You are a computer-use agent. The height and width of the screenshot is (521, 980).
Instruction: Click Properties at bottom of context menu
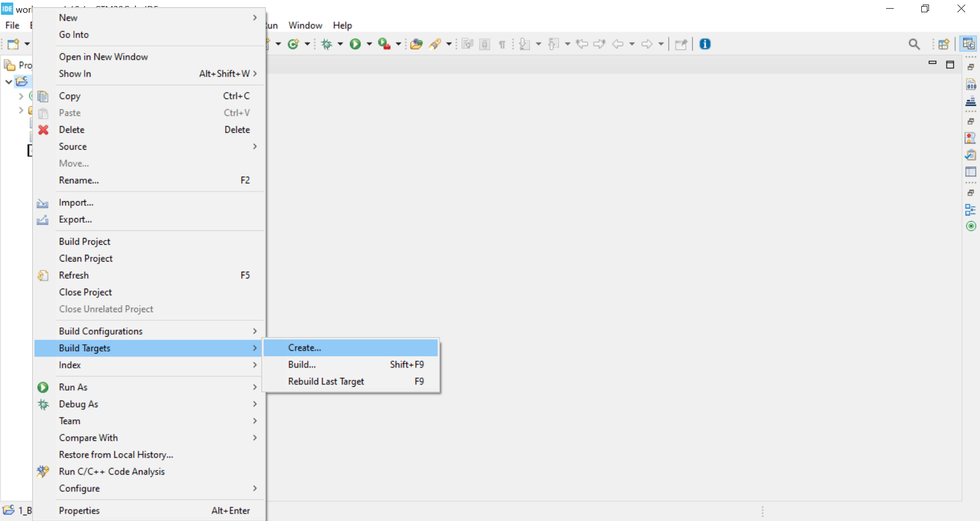click(x=79, y=511)
